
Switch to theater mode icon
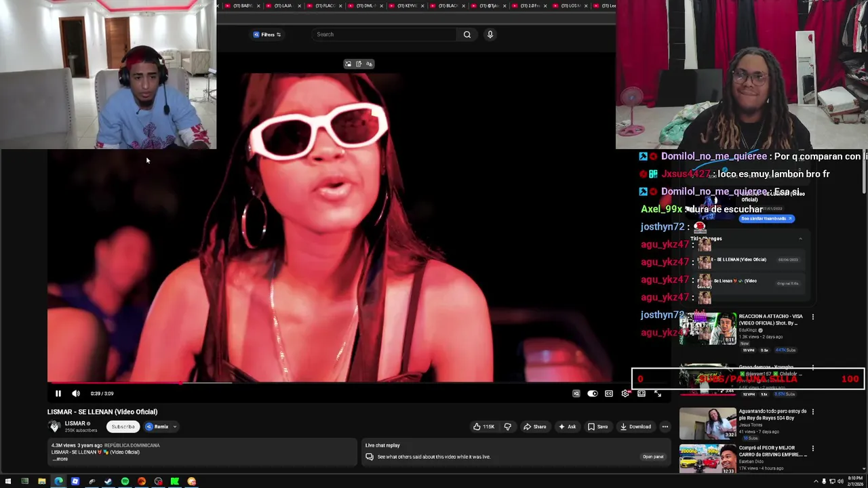tap(642, 393)
